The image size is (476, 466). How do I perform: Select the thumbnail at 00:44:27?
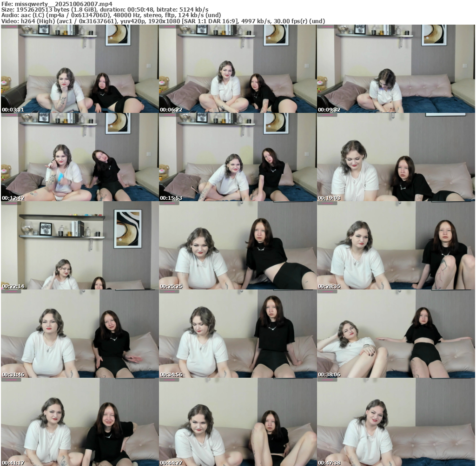[x=238, y=422]
